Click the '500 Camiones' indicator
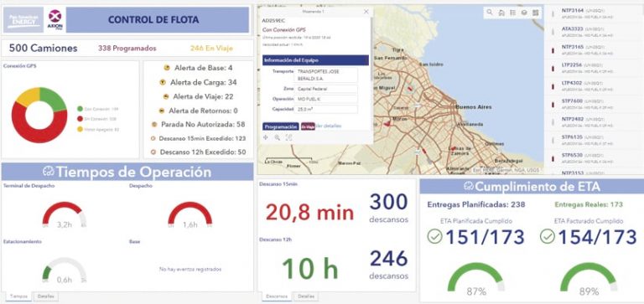644x304 pixels. [43, 49]
